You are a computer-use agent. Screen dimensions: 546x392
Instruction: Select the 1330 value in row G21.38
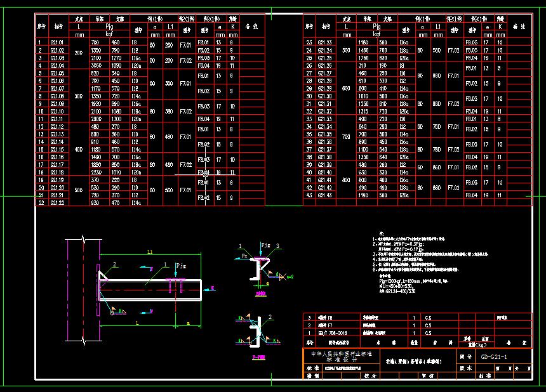(x=363, y=157)
